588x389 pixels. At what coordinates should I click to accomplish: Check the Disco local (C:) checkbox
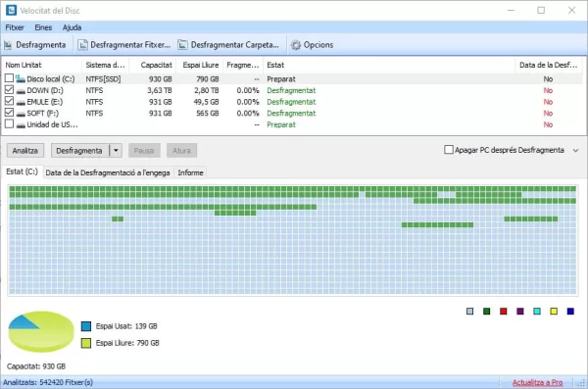coord(9,78)
